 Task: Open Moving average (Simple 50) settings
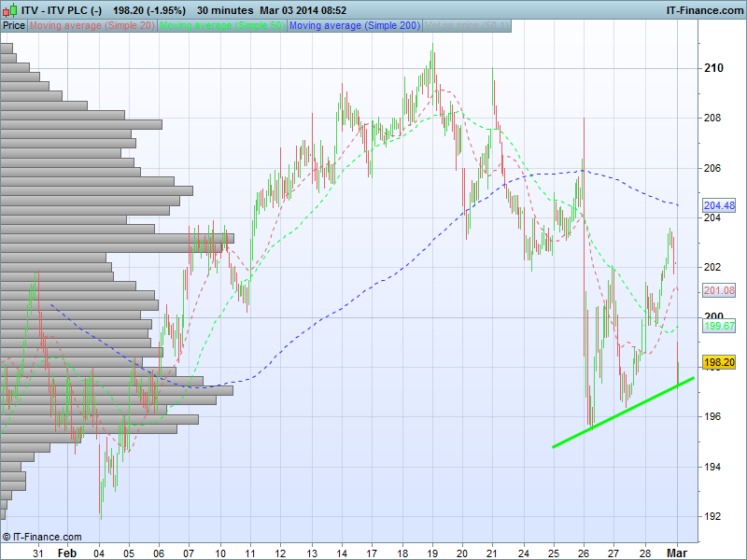click(222, 25)
